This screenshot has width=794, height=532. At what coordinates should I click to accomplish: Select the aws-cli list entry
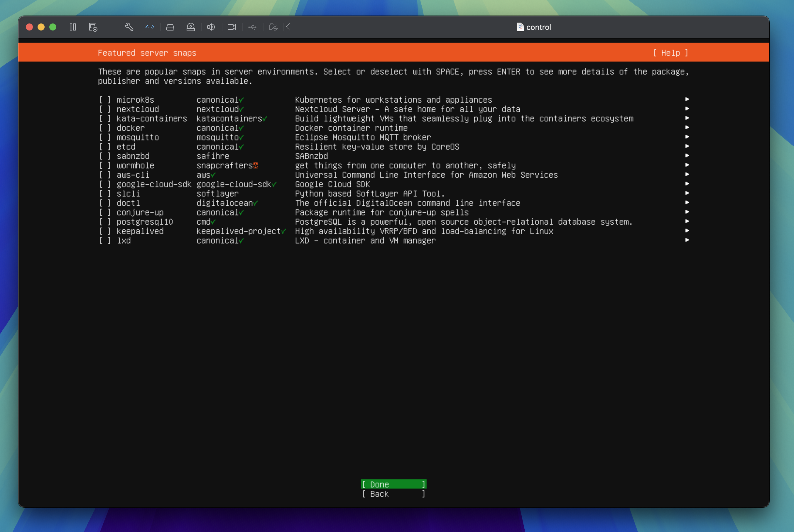(x=133, y=175)
